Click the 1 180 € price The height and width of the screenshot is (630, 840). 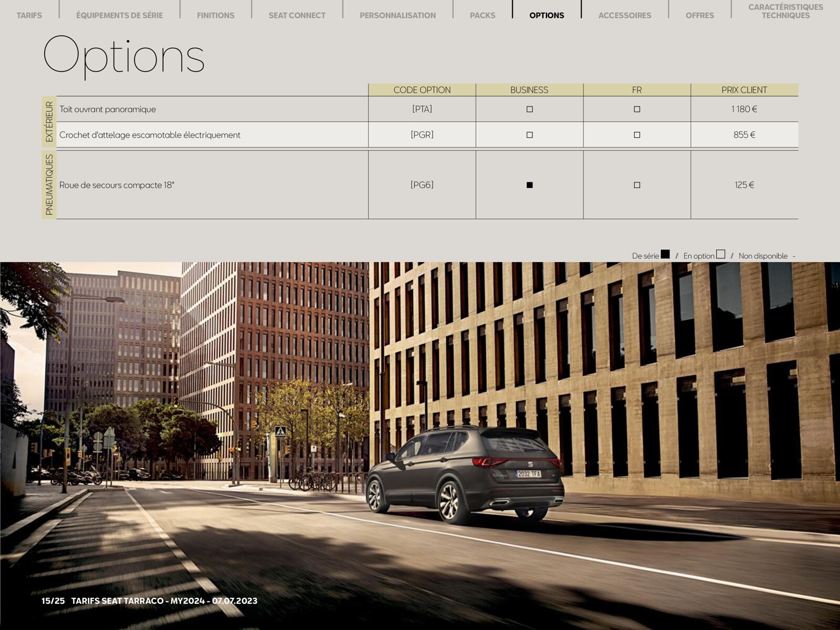744,109
